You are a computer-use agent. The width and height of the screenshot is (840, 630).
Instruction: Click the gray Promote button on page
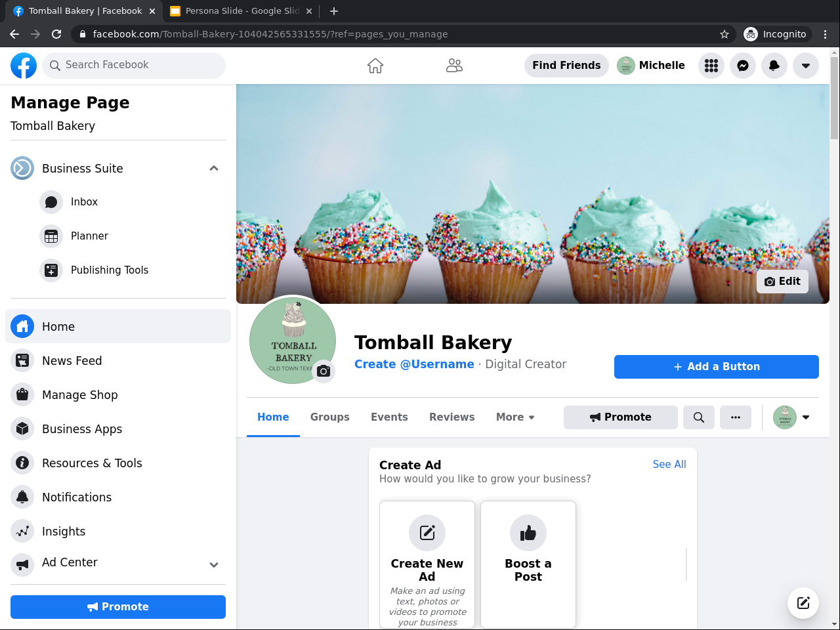(621, 417)
